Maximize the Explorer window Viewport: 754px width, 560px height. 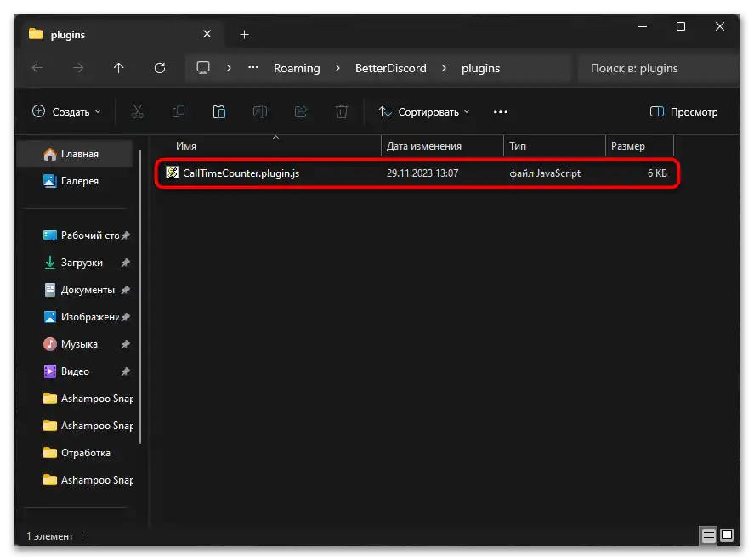pos(681,26)
